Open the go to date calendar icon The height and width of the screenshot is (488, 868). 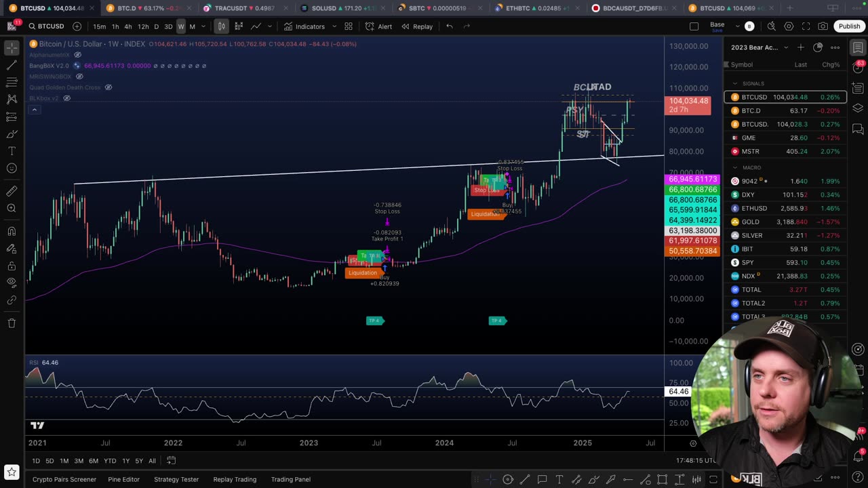(172, 461)
